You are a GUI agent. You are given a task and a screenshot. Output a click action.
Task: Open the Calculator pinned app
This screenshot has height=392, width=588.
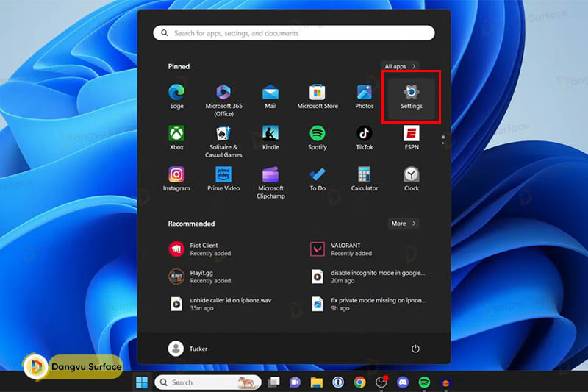365,178
